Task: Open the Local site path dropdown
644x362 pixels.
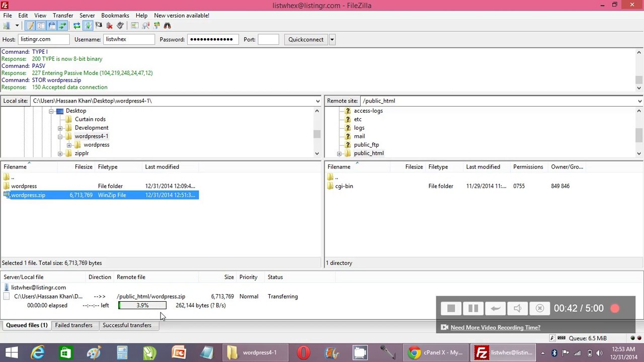Action: tap(317, 101)
